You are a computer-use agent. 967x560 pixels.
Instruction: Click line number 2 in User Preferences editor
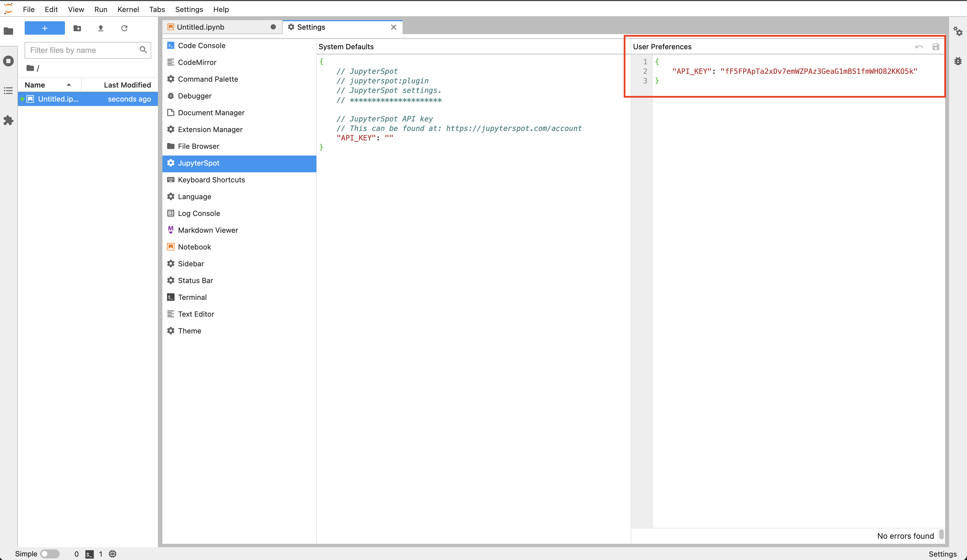[x=645, y=71]
